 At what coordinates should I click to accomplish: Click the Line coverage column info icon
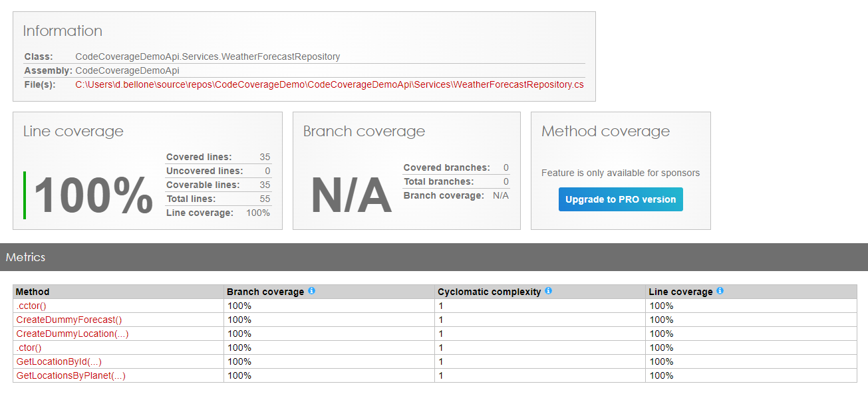(x=720, y=291)
